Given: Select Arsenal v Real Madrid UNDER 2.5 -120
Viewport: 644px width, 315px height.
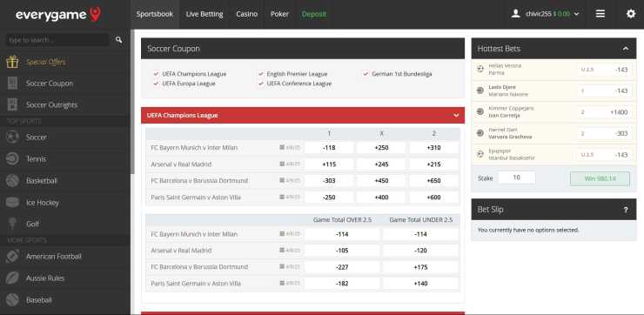Looking at the screenshot, I should (421, 251).
